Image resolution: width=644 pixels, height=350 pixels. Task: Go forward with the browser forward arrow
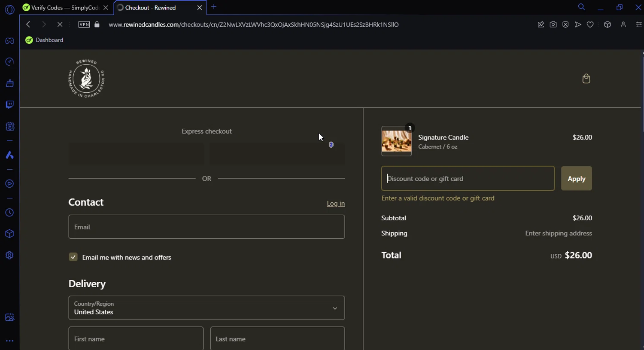pyautogui.click(x=44, y=24)
